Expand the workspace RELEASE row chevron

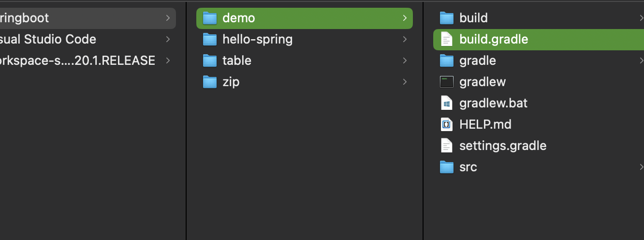click(x=167, y=60)
